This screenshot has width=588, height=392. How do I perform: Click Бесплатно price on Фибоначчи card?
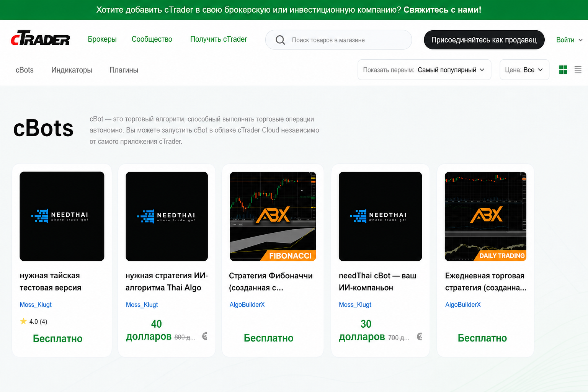(269, 338)
